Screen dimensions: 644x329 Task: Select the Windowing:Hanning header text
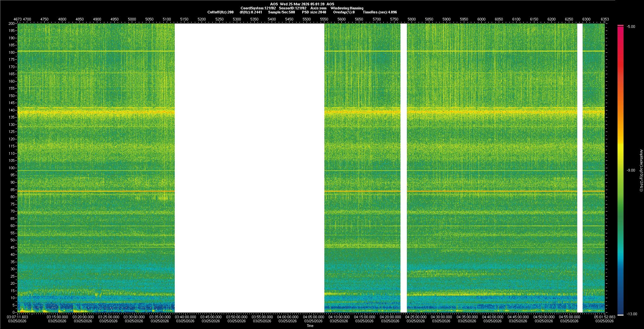347,8
